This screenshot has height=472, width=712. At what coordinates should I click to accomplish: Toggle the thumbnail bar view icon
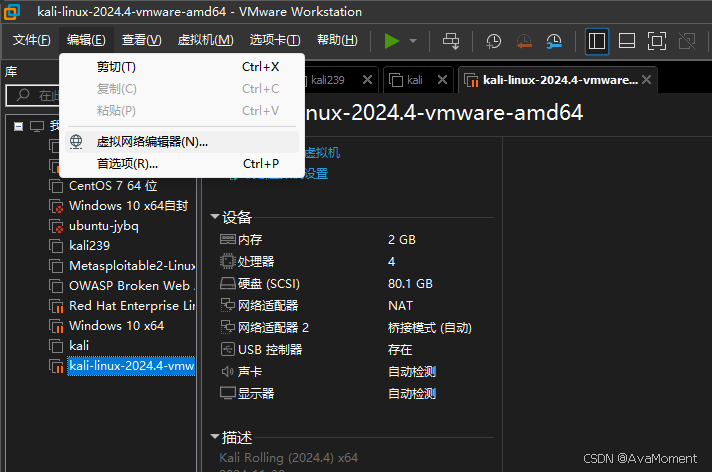pyautogui.click(x=627, y=41)
